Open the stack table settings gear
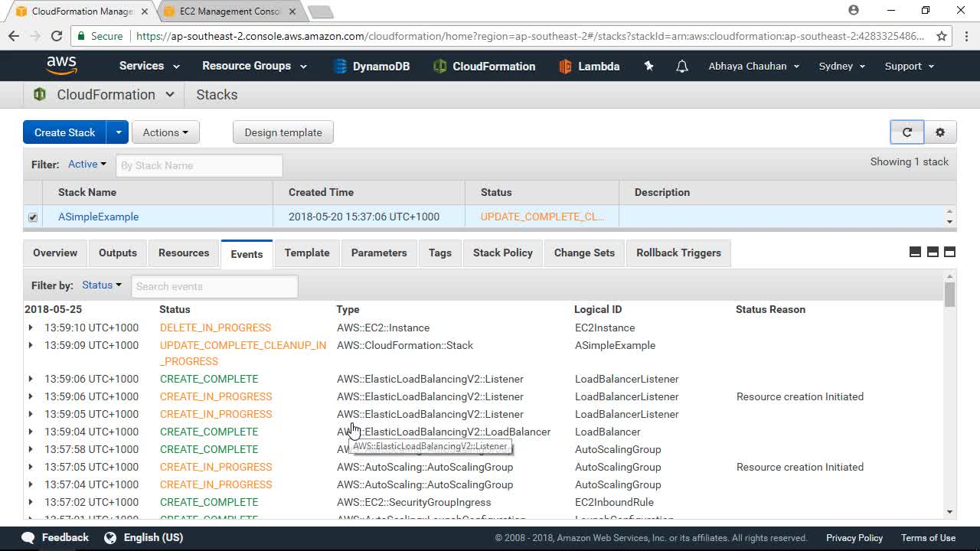Viewport: 980px width, 551px height. [x=940, y=132]
